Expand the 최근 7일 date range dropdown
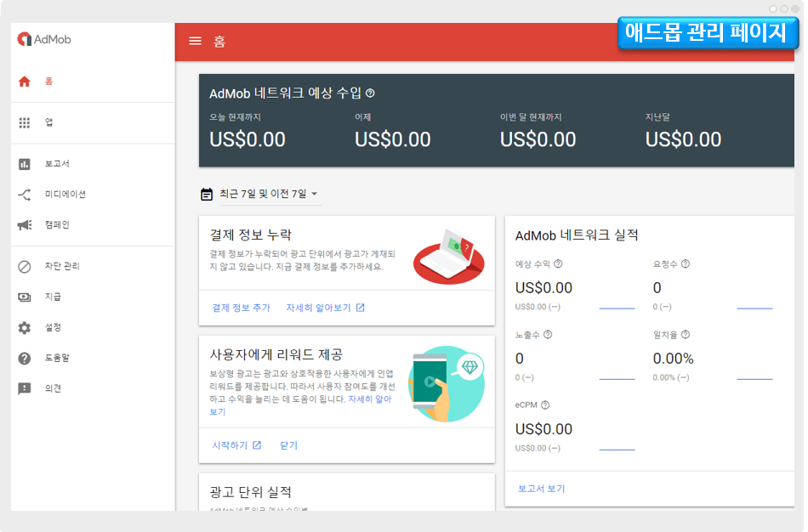This screenshot has width=808, height=532. 314,194
